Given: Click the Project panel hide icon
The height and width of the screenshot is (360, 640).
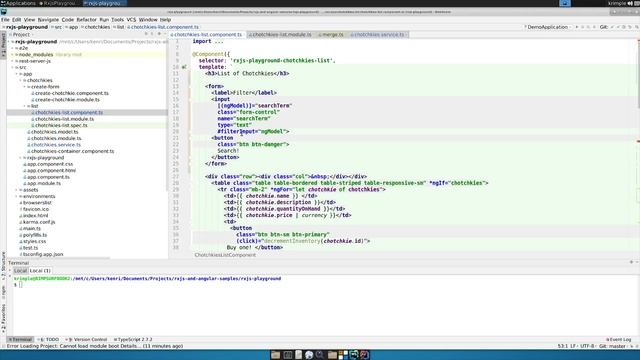Looking at the screenshot, I should [165, 34].
